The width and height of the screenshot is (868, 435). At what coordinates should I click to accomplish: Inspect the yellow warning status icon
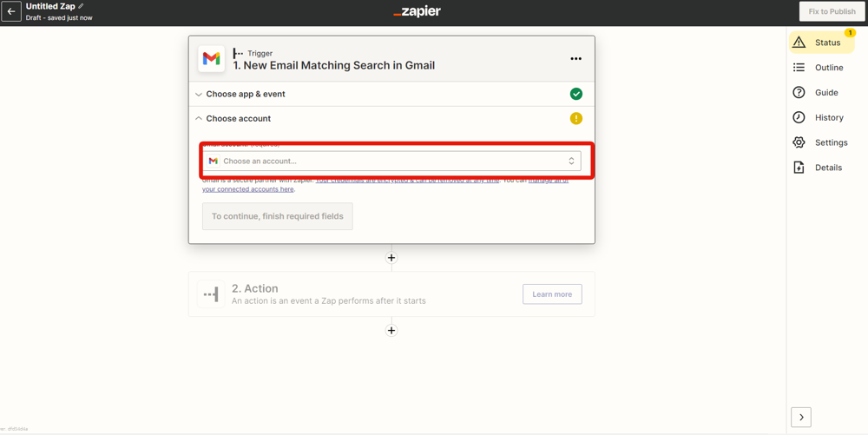pos(576,118)
